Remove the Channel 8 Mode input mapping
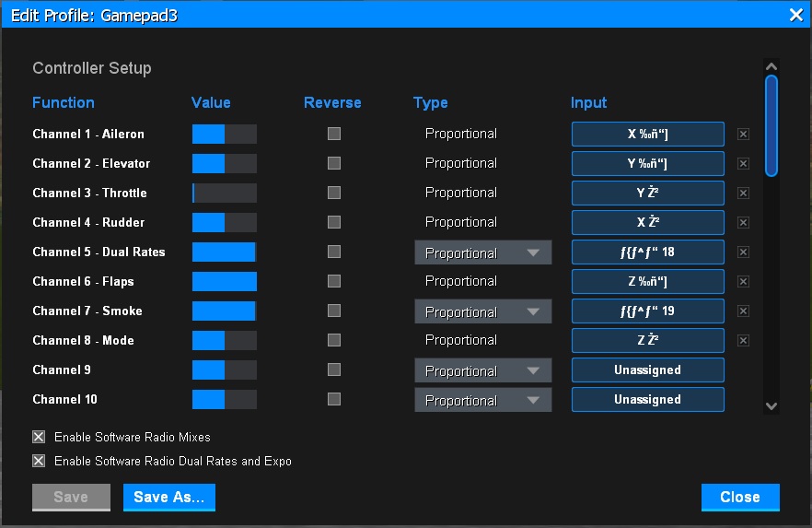Viewport: 812px width, 528px height. [x=743, y=340]
